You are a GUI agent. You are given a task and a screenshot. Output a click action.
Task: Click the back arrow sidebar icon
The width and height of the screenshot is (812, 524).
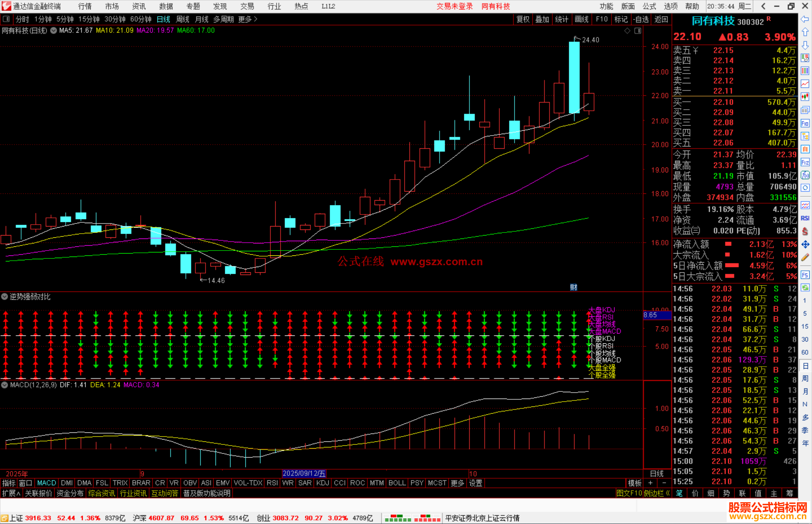click(x=805, y=19)
